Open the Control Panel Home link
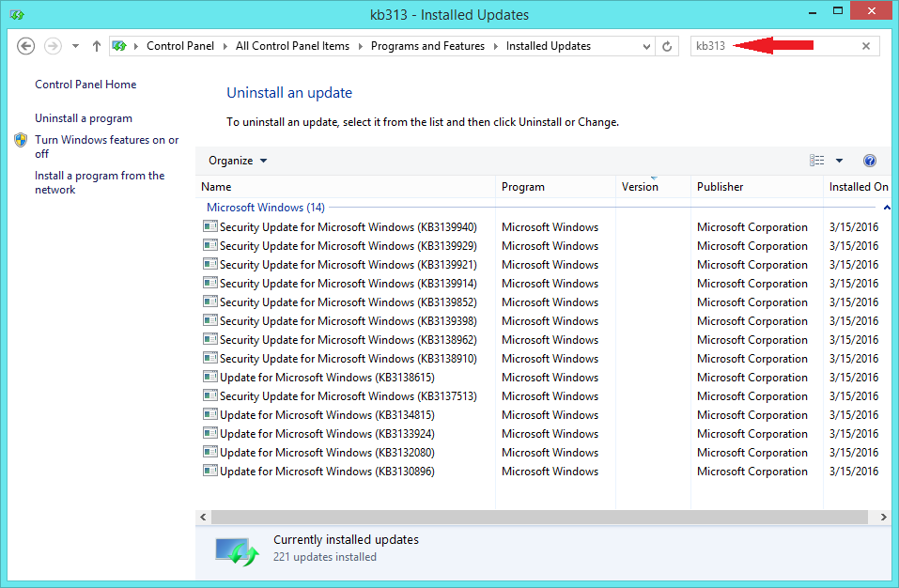This screenshot has width=899, height=588. pos(85,85)
